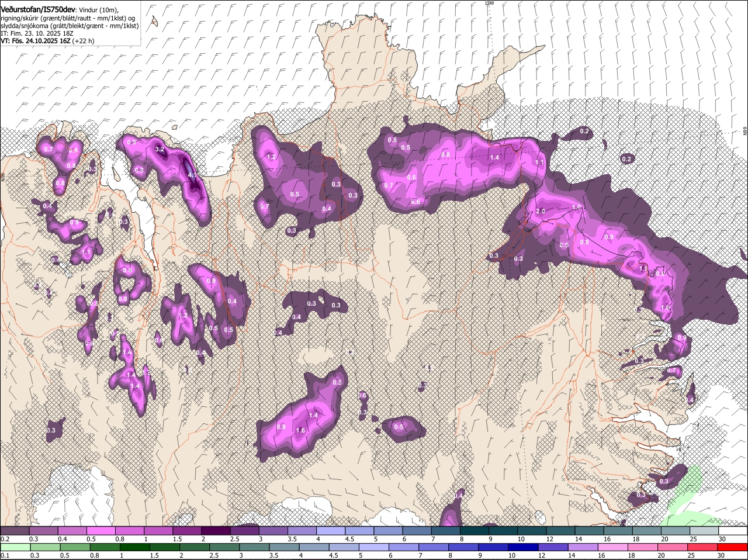Pick the rain-scale swatch for 0.8–1 mm

[106, 547]
